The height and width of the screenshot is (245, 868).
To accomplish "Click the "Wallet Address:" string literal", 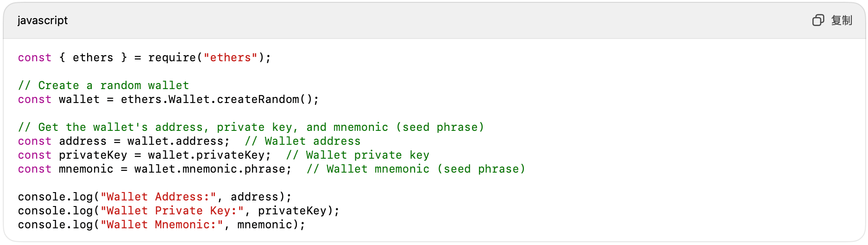I will click(158, 197).
